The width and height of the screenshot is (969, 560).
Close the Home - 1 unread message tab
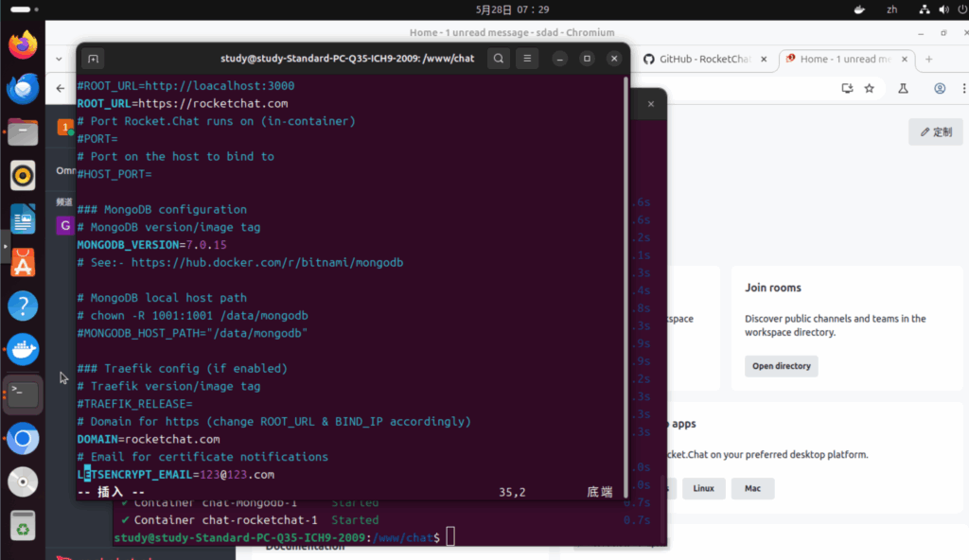coord(905,60)
